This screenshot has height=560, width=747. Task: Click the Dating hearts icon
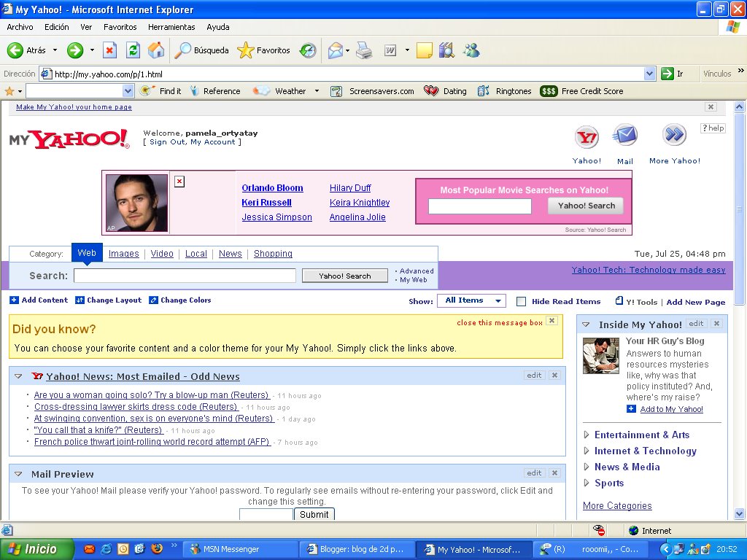pyautogui.click(x=431, y=91)
